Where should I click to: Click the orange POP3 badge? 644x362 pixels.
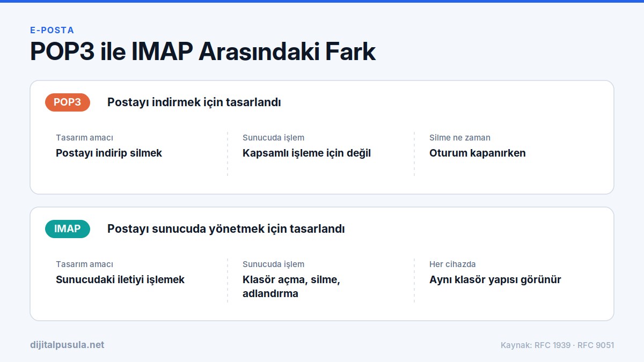point(68,102)
